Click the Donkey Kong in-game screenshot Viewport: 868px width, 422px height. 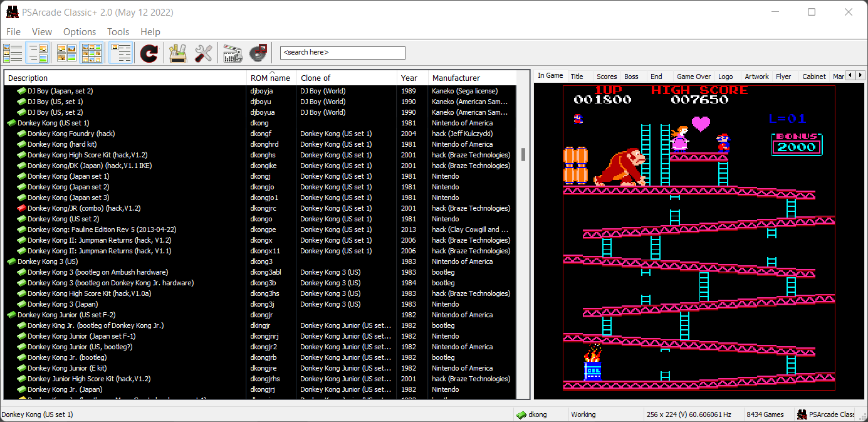click(x=699, y=238)
